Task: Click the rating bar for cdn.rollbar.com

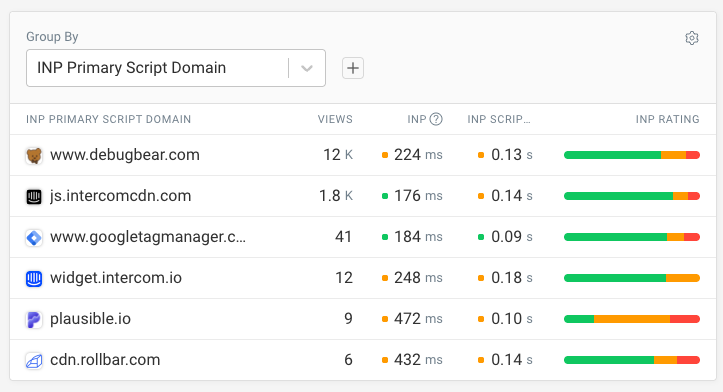Action: coord(632,360)
